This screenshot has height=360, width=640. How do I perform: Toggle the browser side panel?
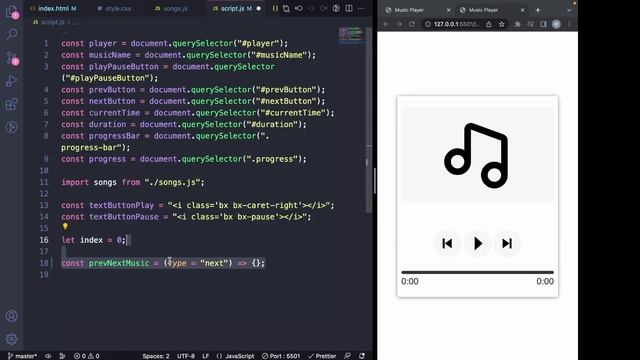pyautogui.click(x=543, y=24)
